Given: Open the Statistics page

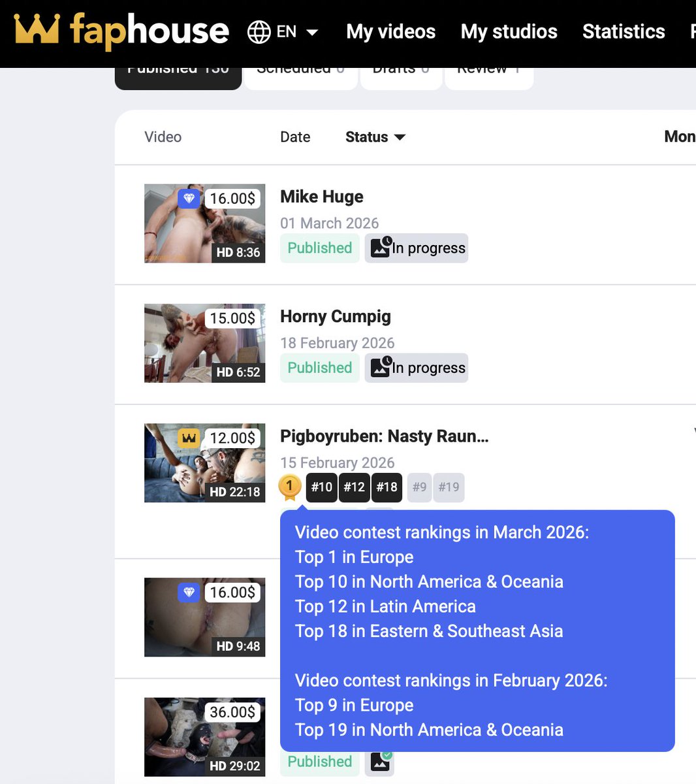Looking at the screenshot, I should click(x=624, y=31).
